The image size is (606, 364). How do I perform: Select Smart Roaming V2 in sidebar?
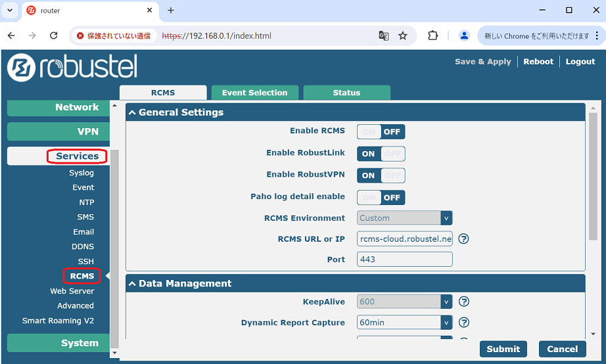(58, 321)
